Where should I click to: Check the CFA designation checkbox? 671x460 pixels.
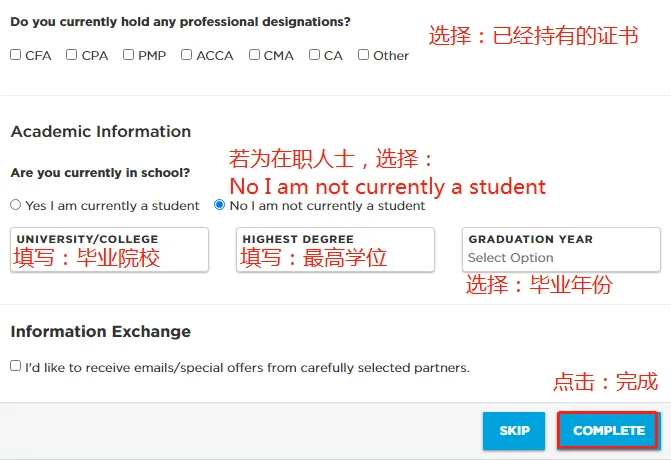16,55
